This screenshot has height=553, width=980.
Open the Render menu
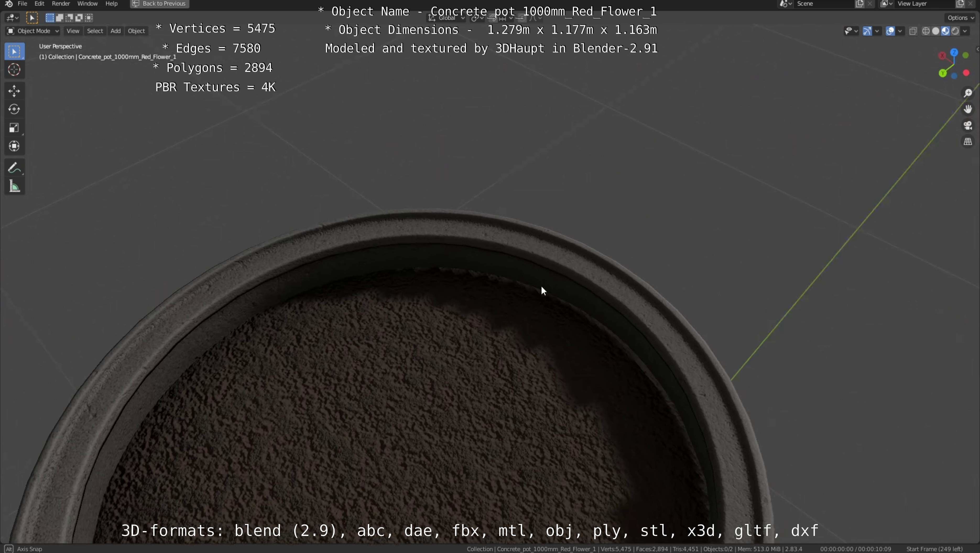click(61, 4)
